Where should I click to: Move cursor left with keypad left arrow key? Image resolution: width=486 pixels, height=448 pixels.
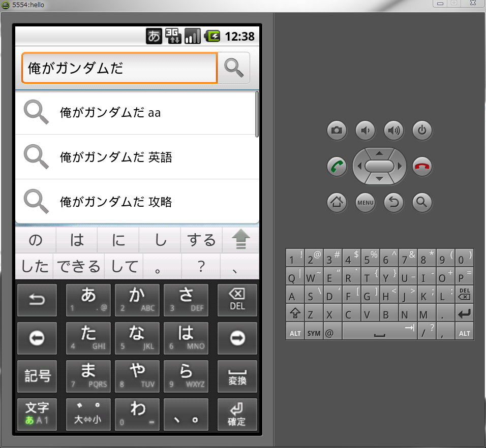(x=37, y=338)
